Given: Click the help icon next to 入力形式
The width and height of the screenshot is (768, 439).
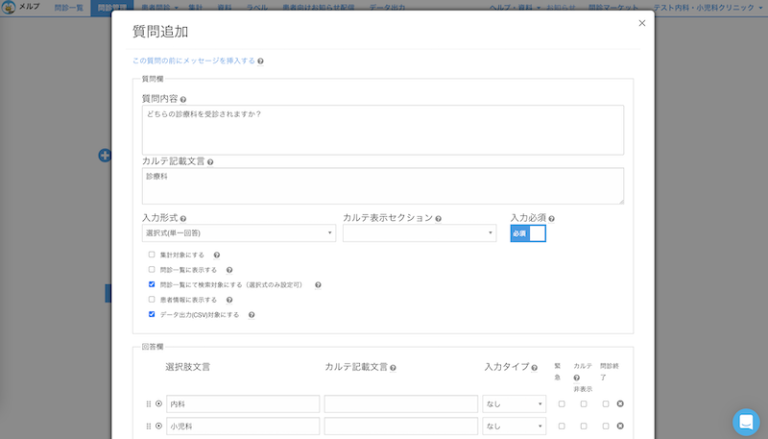Looking at the screenshot, I should 183,218.
